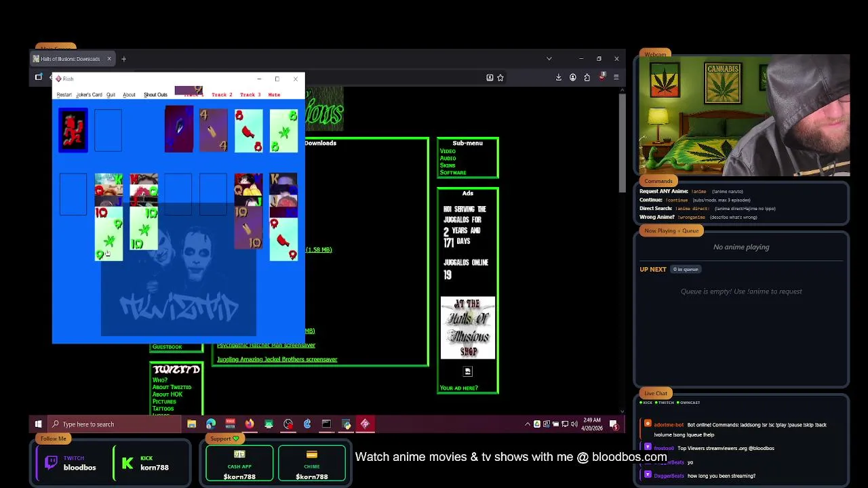Show hidden system tray icons chevron
Screen dimensions: 868x488
[x=528, y=424]
